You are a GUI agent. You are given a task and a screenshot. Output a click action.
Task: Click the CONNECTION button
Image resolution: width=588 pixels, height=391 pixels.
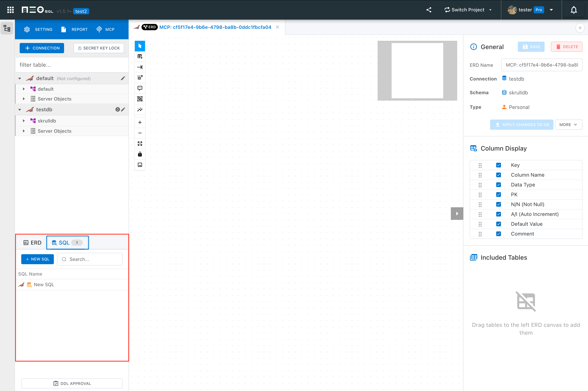click(x=42, y=48)
